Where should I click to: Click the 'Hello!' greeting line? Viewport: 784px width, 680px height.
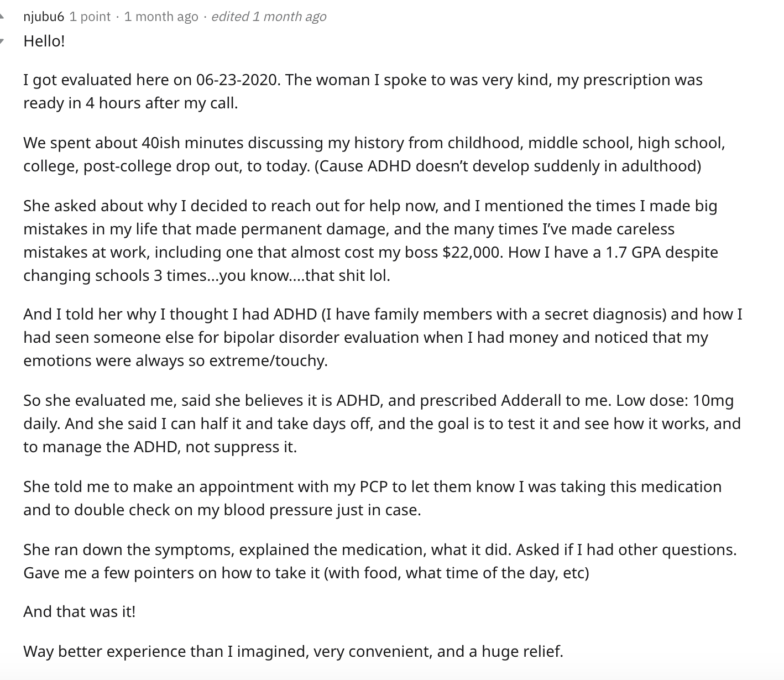pos(44,41)
